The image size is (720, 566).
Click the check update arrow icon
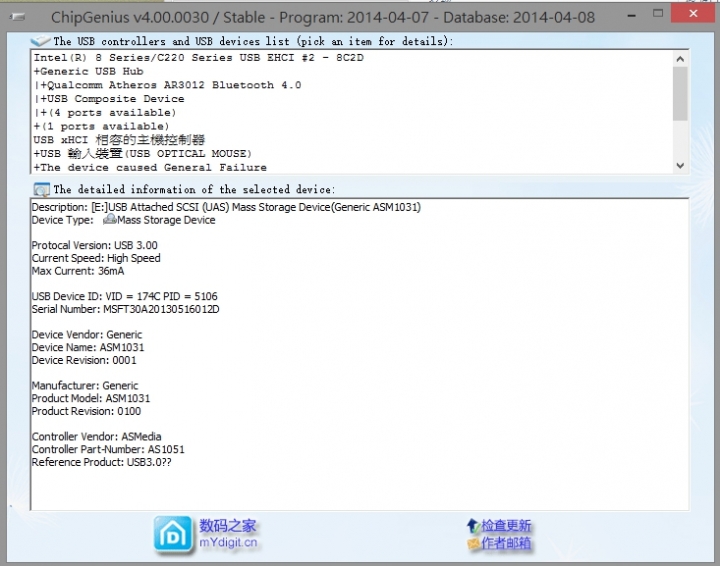472,525
